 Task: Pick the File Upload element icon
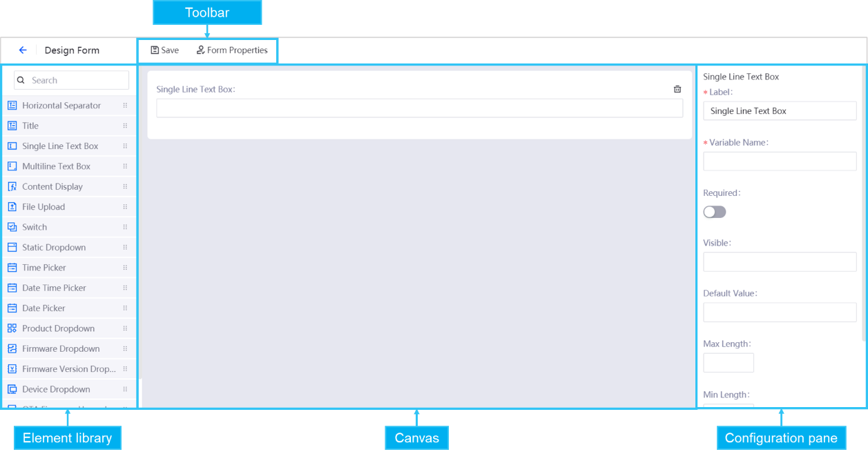(12, 207)
